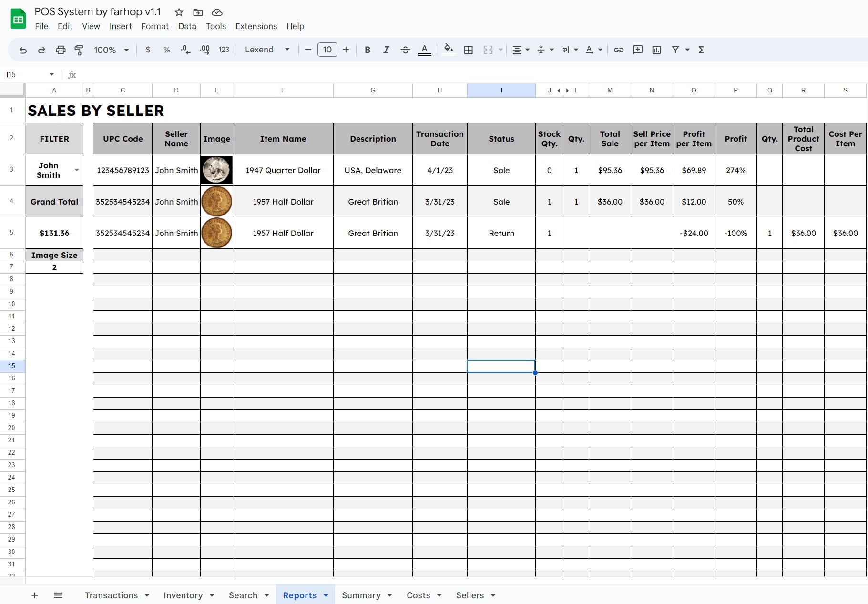This screenshot has width=868, height=604.
Task: Apply strikethrough formatting
Action: (405, 50)
